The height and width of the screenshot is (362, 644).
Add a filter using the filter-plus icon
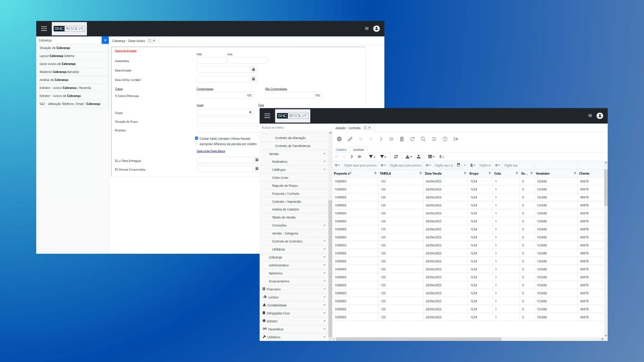coord(371,157)
